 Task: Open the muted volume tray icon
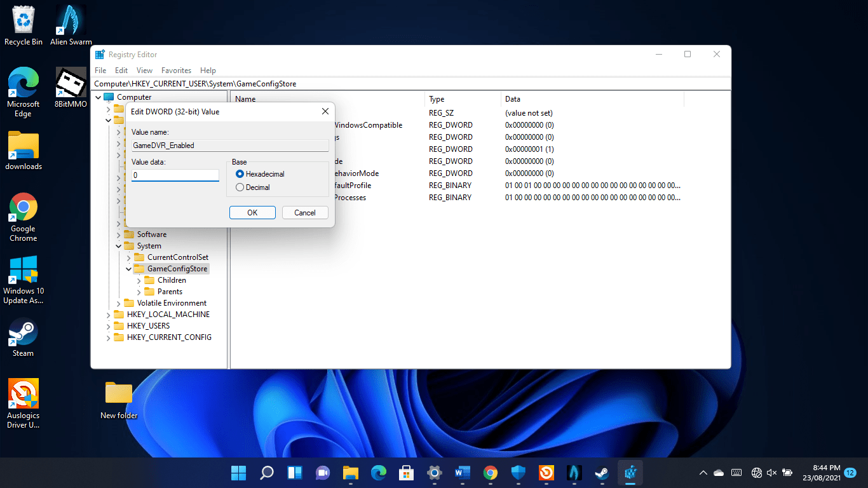click(771, 473)
